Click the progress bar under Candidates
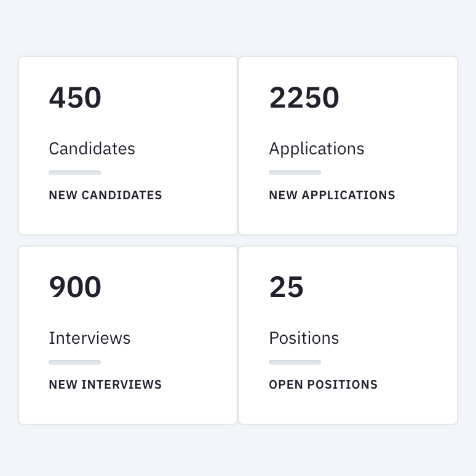 coord(74,173)
